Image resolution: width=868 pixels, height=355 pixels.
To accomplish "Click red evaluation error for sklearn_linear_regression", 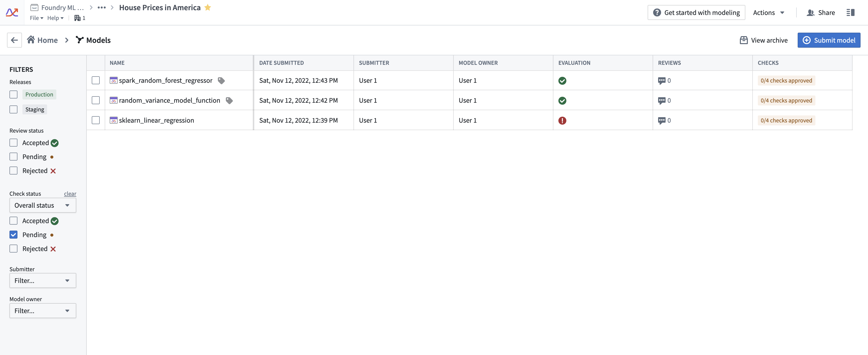I will (x=562, y=120).
